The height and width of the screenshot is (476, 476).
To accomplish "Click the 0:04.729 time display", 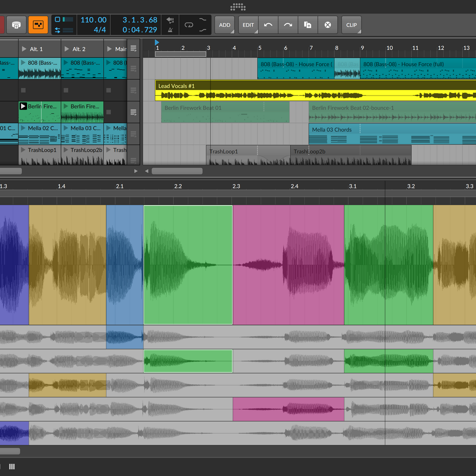I will pyautogui.click(x=140, y=30).
